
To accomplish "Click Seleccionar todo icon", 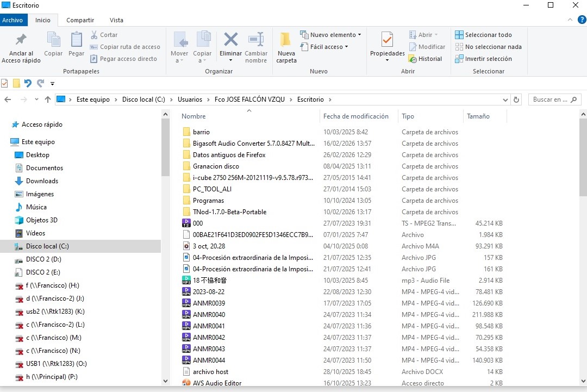I will [459, 35].
